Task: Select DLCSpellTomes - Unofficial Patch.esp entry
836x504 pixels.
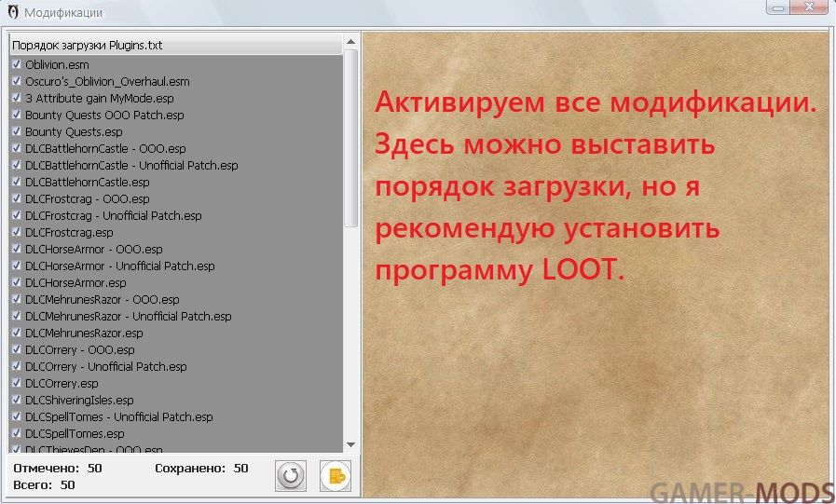Action: [119, 417]
